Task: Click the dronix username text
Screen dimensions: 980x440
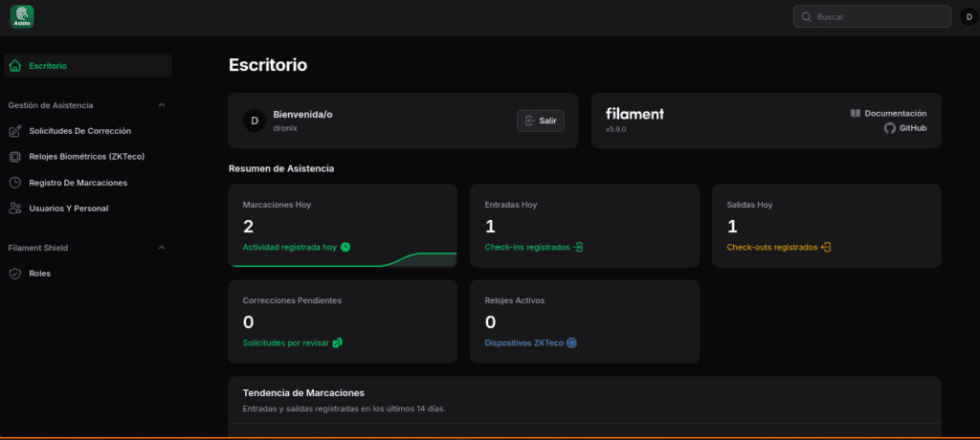Action: (x=285, y=127)
